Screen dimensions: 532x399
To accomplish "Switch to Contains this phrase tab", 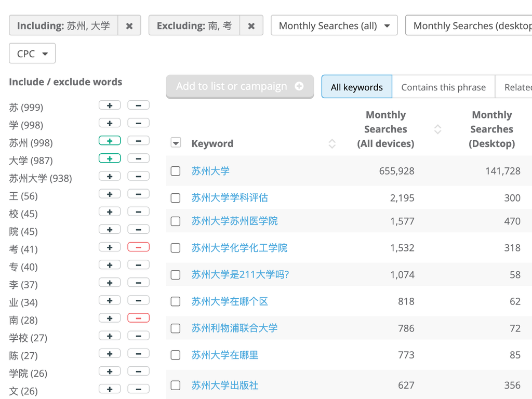I will pyautogui.click(x=443, y=87).
